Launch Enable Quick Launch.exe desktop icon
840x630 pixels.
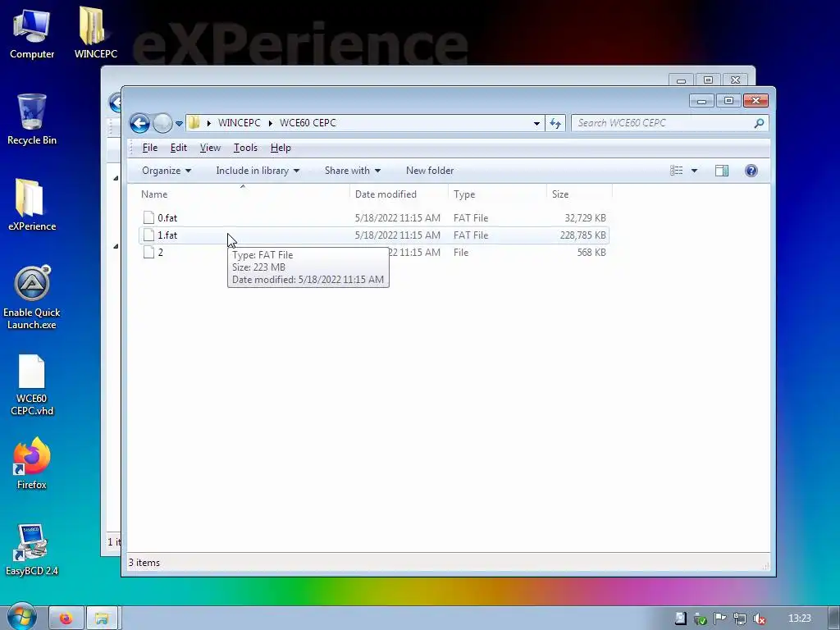(32, 297)
